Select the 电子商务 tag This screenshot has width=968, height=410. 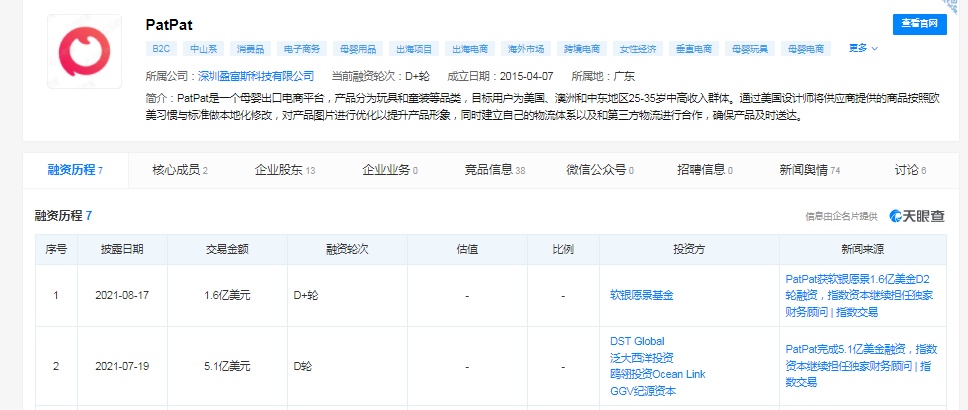pos(301,49)
